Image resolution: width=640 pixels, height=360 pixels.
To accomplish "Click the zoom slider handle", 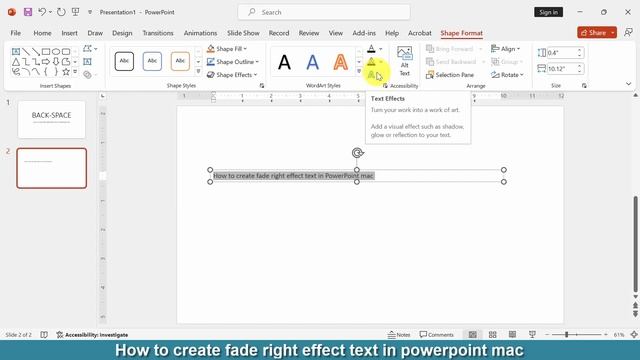I will [x=567, y=335].
